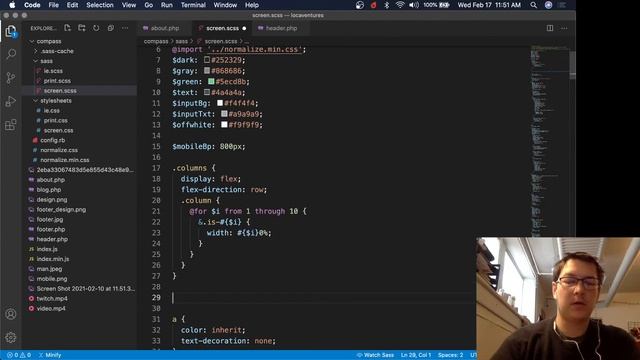The height and width of the screenshot is (360, 640).
Task: Click the editor minimap code overview
Action: pyautogui.click(x=549, y=141)
